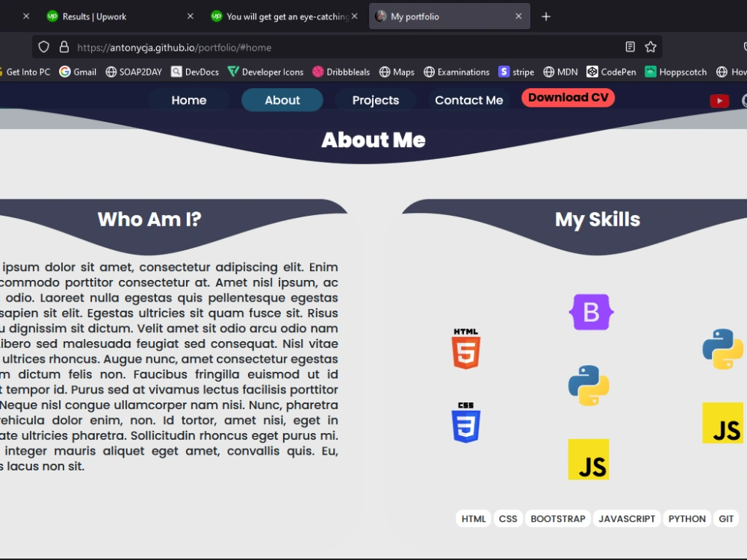The height and width of the screenshot is (560, 747).
Task: Click the Bootstrap logo icon
Action: click(591, 312)
